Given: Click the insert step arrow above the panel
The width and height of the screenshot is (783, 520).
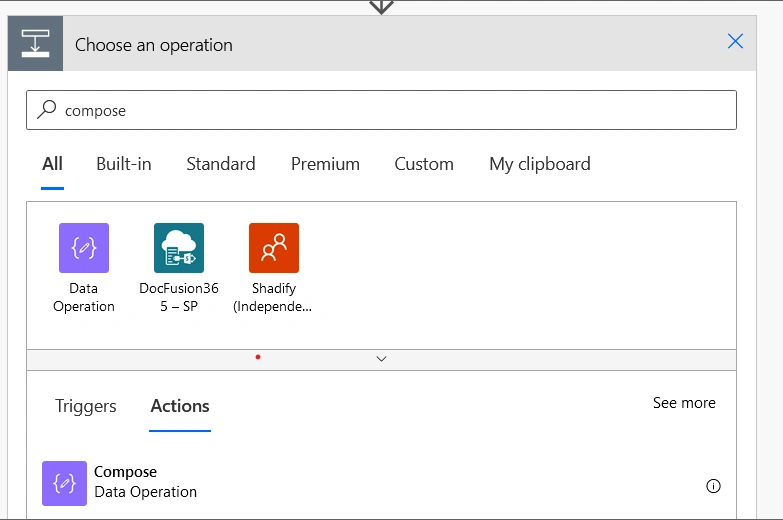Looking at the screenshot, I should 381,7.
